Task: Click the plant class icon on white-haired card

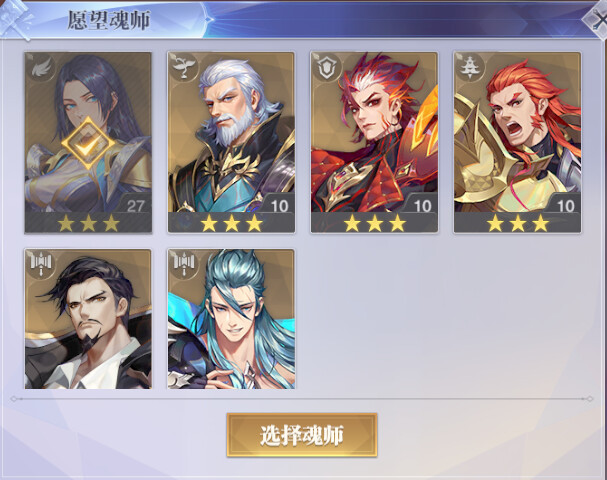Action: [185, 67]
